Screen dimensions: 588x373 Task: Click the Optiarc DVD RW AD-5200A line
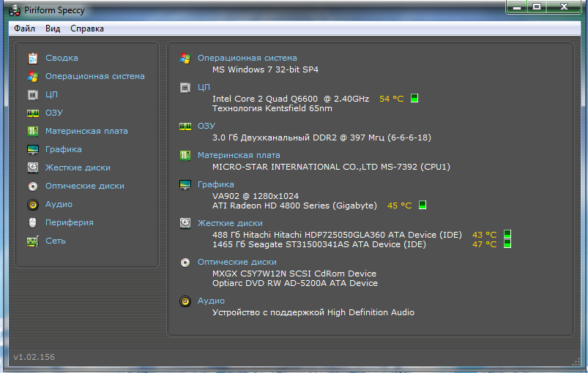point(295,284)
